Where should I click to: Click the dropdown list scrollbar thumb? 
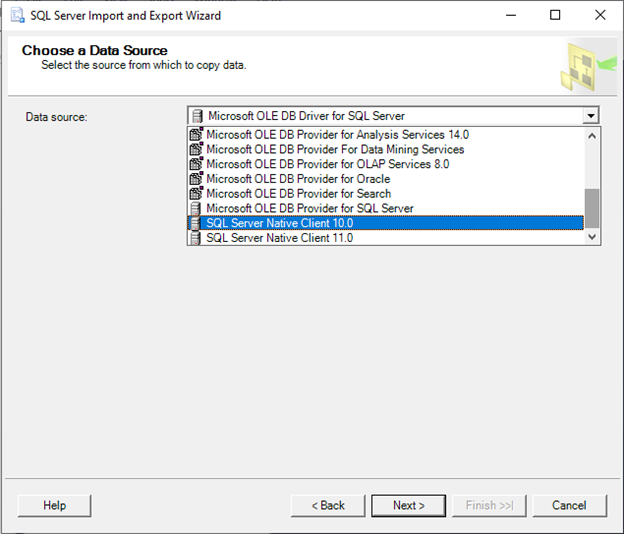pyautogui.click(x=592, y=208)
